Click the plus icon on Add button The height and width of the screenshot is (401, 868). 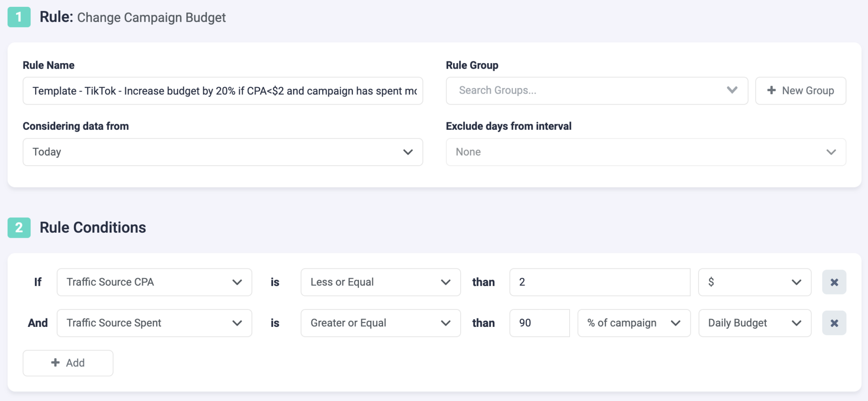(x=56, y=362)
